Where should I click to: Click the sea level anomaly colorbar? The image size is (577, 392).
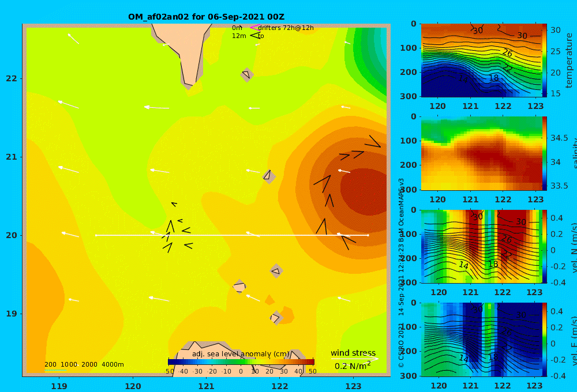pos(241,362)
